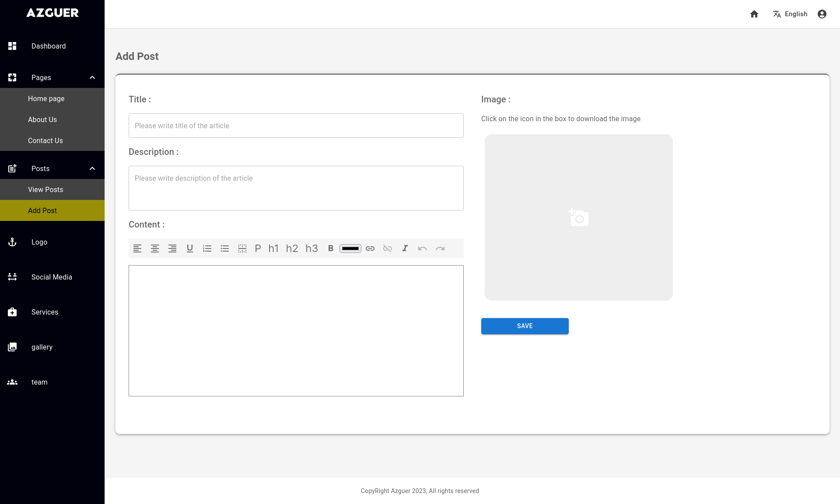Viewport: 840px width, 504px height.
Task: Click the SAVE button
Action: pyautogui.click(x=525, y=326)
